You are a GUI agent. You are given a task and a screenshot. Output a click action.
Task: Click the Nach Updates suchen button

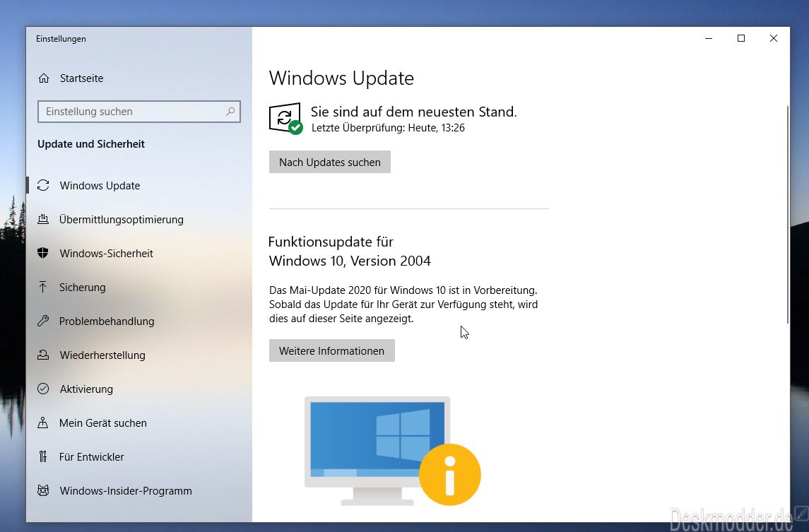(x=330, y=162)
